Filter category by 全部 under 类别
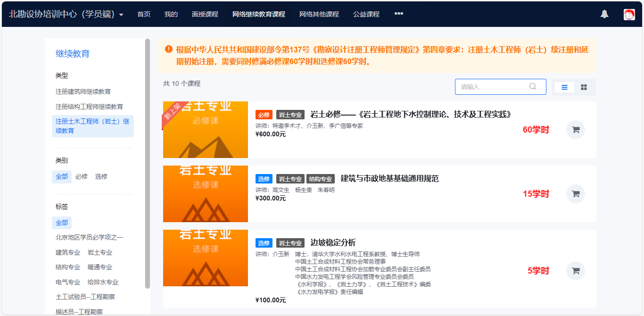 [x=62, y=176]
